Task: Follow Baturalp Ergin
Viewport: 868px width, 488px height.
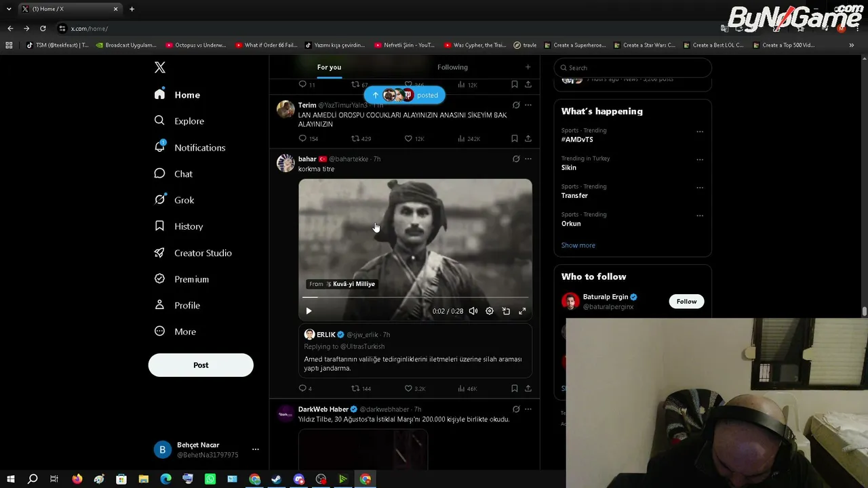Action: (x=686, y=302)
